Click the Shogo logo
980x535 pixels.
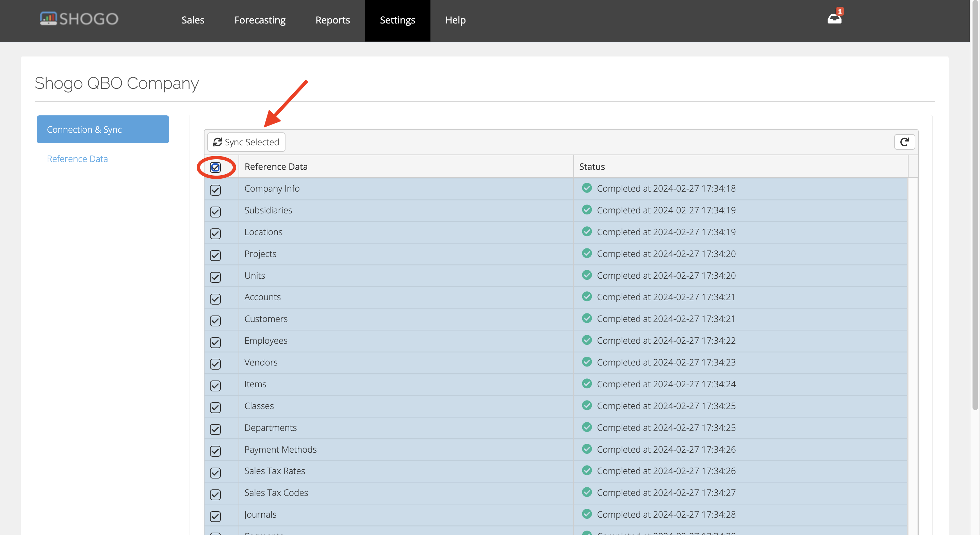(x=79, y=19)
